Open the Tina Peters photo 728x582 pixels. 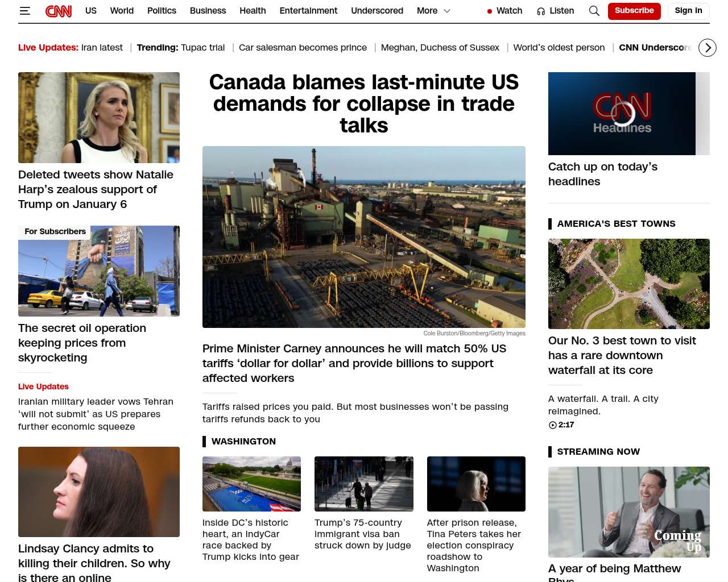(476, 484)
